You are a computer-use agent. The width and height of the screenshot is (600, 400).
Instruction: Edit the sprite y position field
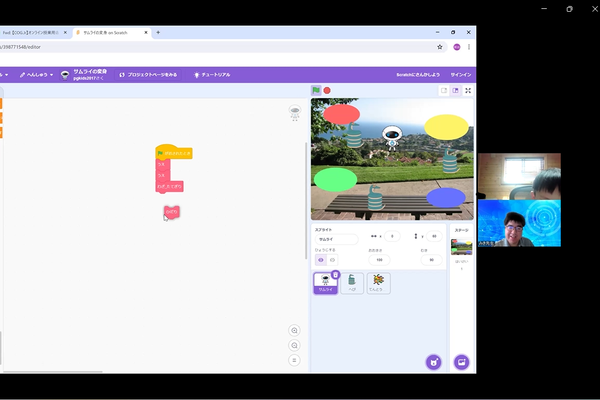click(x=434, y=236)
